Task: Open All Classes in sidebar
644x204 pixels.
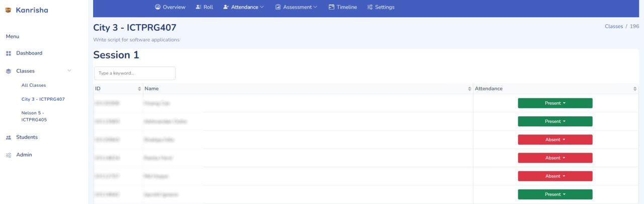Action: pyautogui.click(x=34, y=85)
